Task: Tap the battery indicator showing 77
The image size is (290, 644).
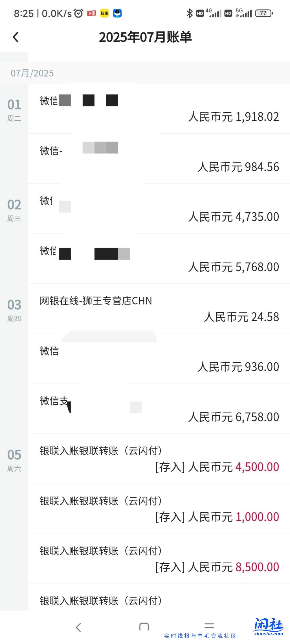Action: (x=263, y=13)
